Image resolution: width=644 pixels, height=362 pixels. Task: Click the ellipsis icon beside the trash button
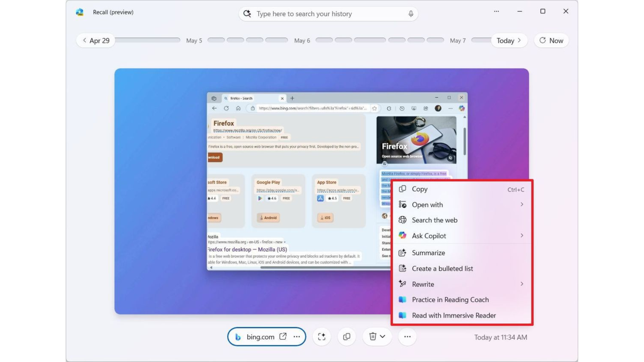(x=407, y=337)
